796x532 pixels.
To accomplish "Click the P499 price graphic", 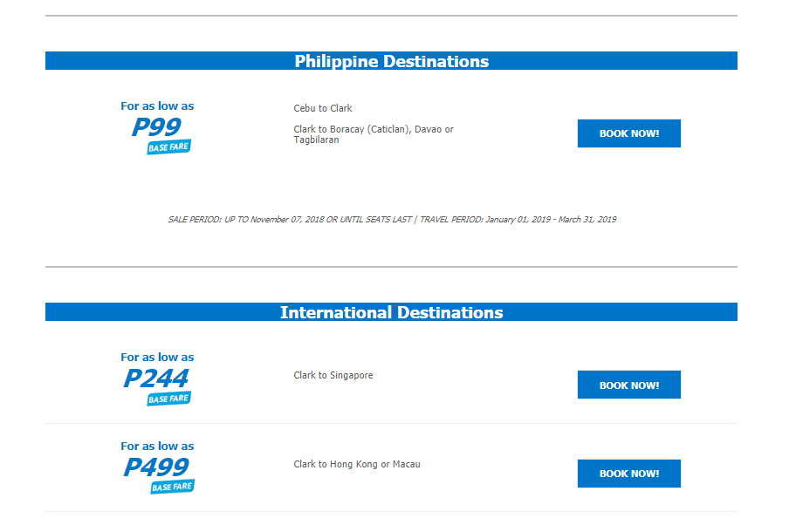I will coord(156,467).
